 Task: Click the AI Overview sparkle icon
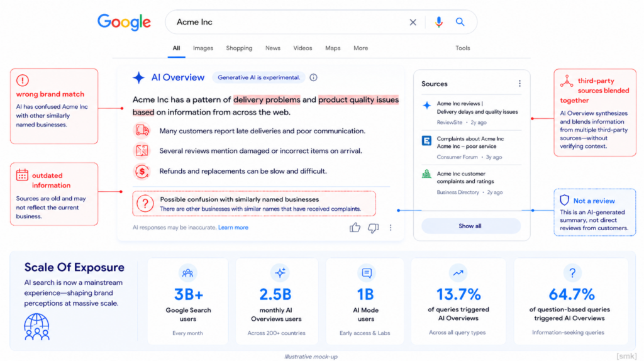pos(139,77)
